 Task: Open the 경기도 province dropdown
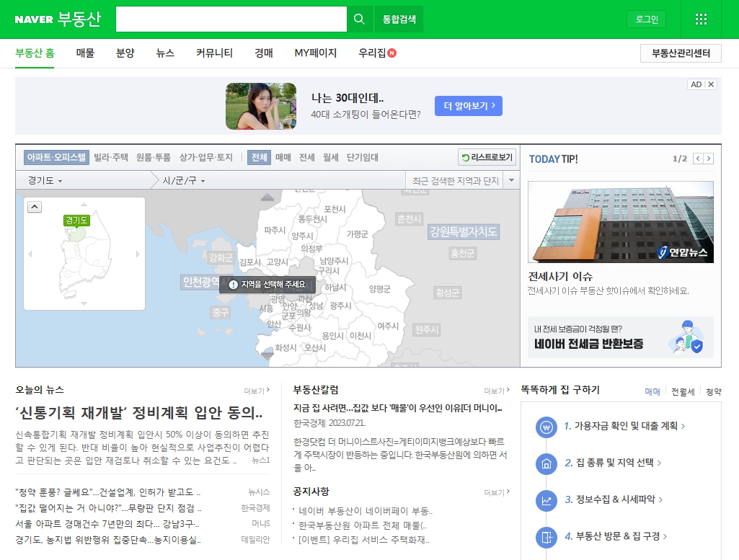(45, 180)
